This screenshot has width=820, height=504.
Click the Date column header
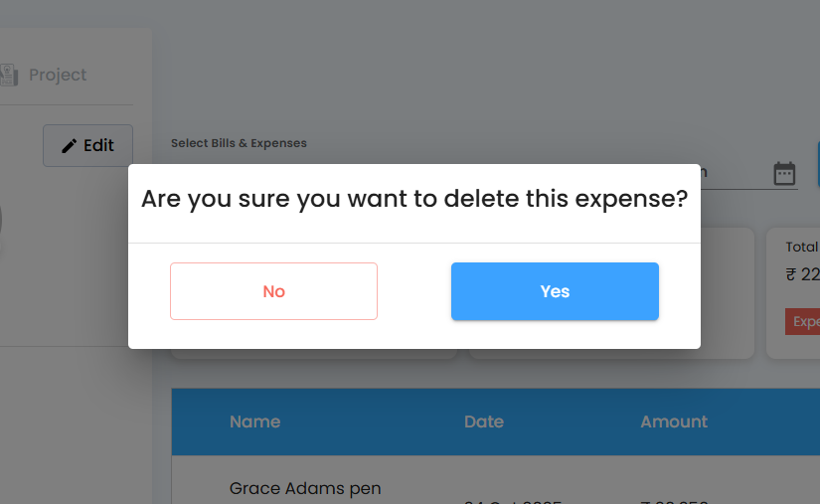(484, 421)
